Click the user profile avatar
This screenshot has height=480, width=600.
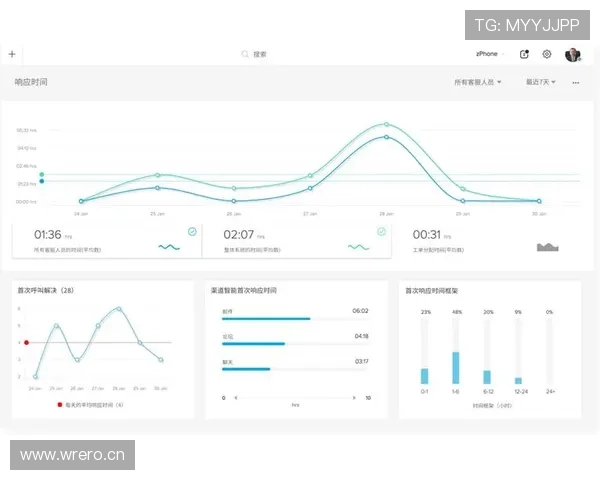click(572, 54)
